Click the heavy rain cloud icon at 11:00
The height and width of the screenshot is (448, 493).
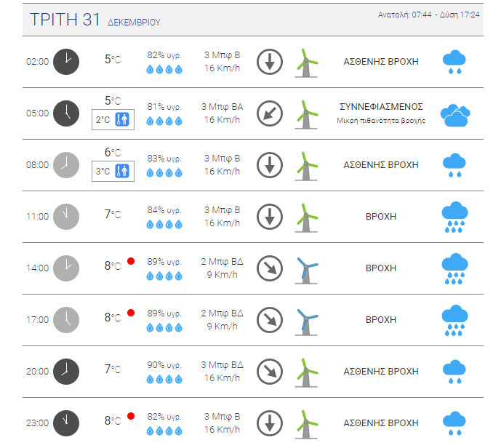pyautogui.click(x=454, y=217)
